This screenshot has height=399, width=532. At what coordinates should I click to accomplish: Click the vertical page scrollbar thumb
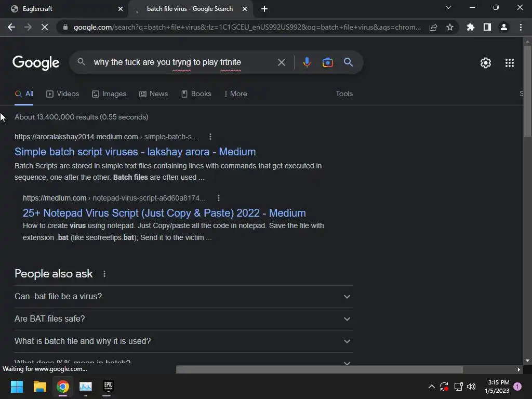pos(527,91)
